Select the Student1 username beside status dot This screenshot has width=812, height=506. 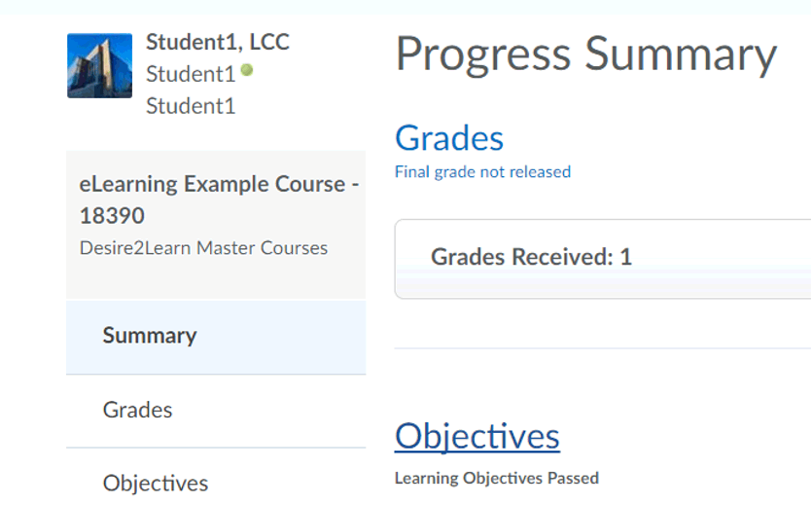pyautogui.click(x=191, y=74)
